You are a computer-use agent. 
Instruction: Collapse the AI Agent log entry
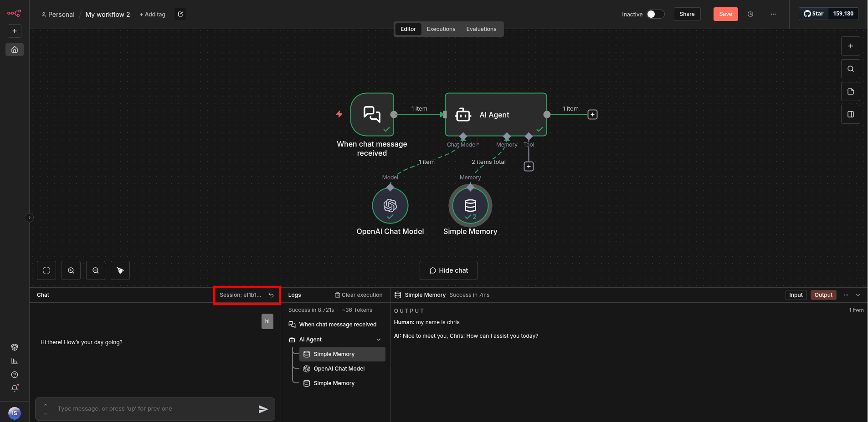coord(379,340)
